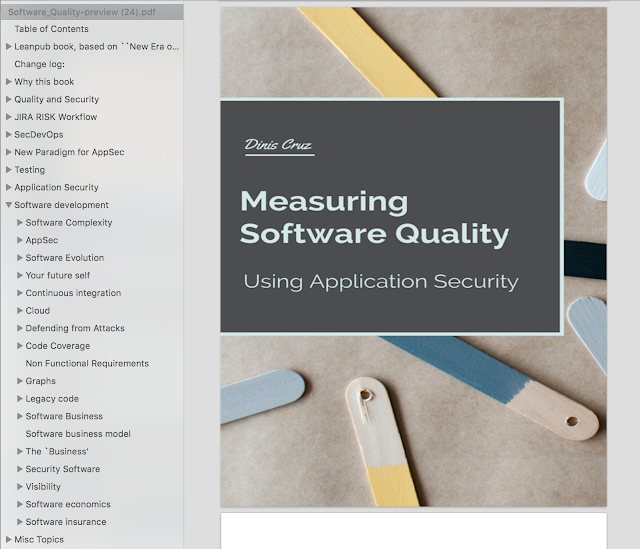This screenshot has width=640, height=549.
Task: Jump to Software Evolution label
Action: pyautogui.click(x=64, y=258)
